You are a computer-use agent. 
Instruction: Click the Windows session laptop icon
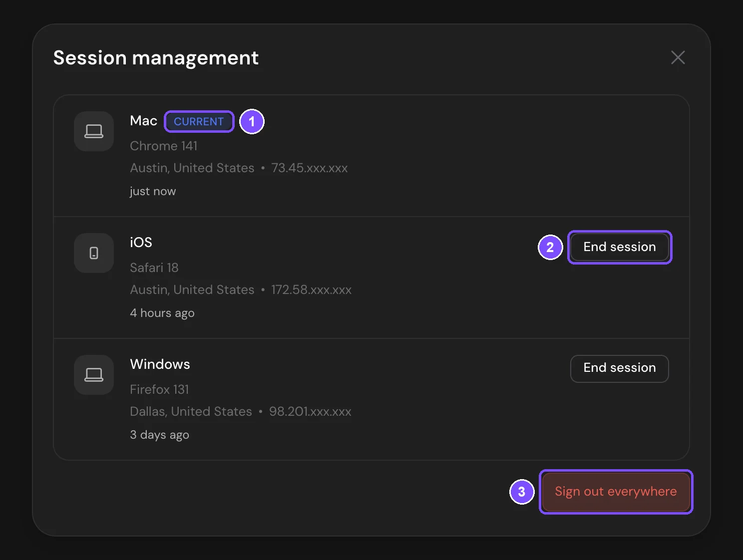click(94, 375)
